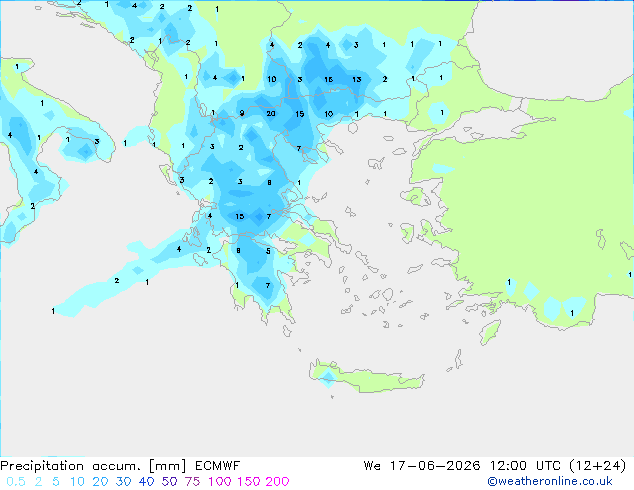
Task: Click the '(12+24)' forecast offset text
Action: point(597,466)
